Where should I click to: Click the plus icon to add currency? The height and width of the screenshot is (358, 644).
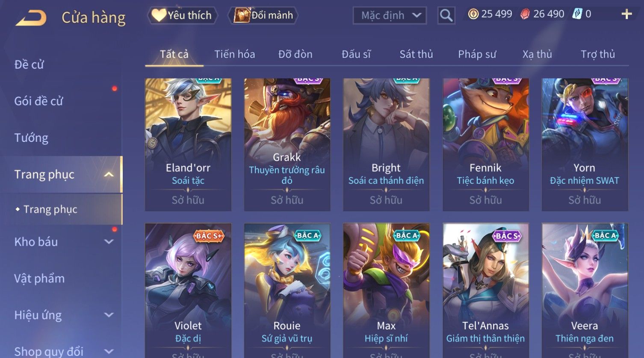626,15
